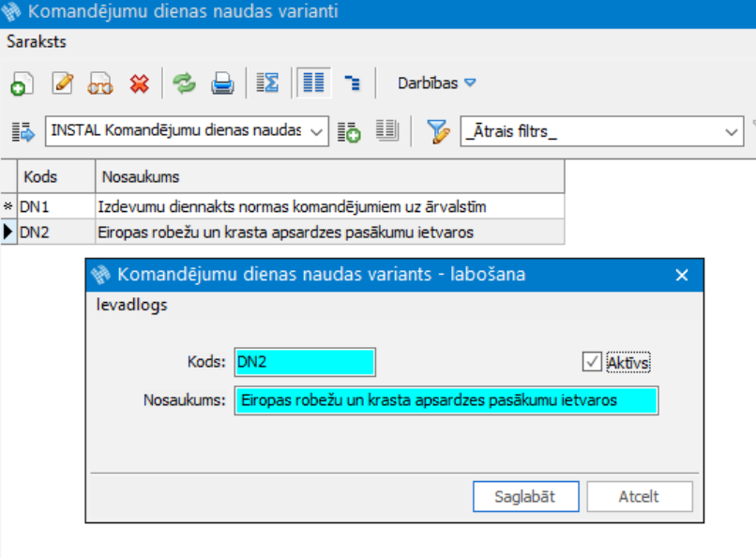Open the Darbības dropdown menu
This screenshot has width=756, height=558.
436,83
